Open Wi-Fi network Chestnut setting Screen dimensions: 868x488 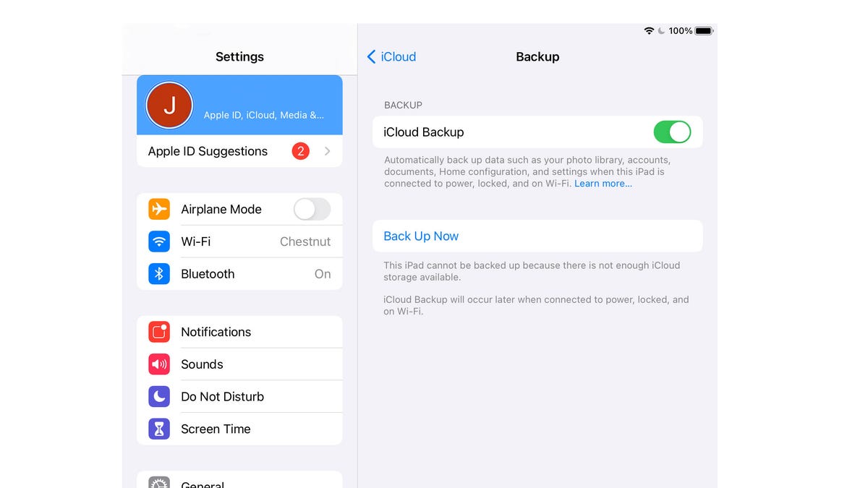(x=239, y=241)
